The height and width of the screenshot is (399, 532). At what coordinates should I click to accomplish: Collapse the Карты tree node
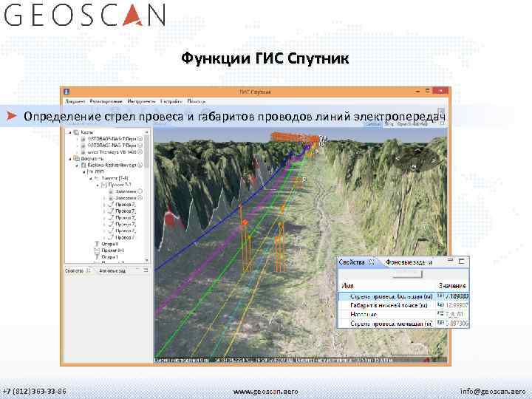tap(70, 132)
